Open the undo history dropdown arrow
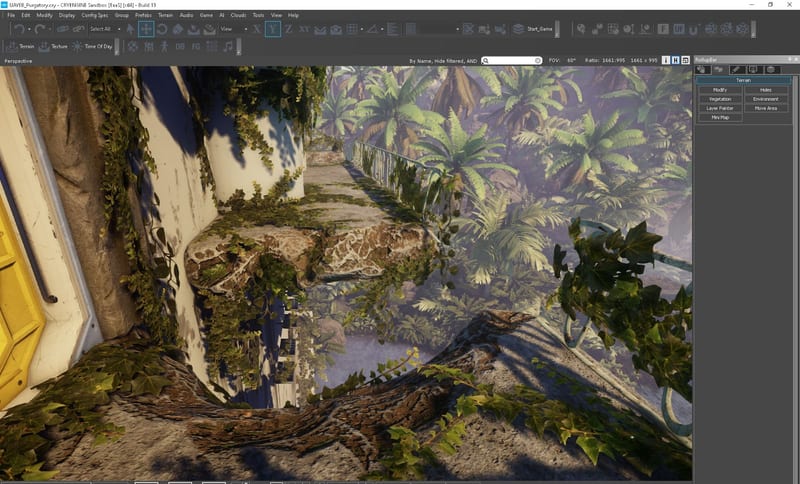Screen dimensions: 800x484 click(x=29, y=29)
